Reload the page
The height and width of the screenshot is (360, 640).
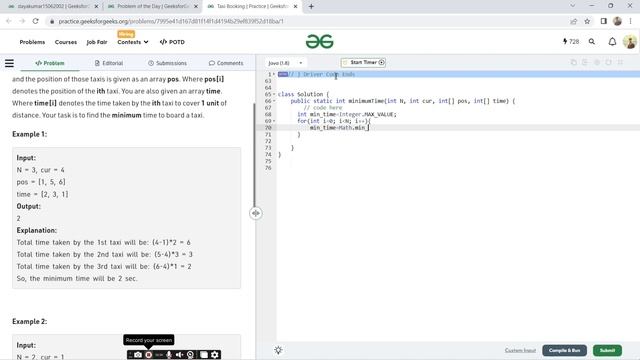coord(36,21)
